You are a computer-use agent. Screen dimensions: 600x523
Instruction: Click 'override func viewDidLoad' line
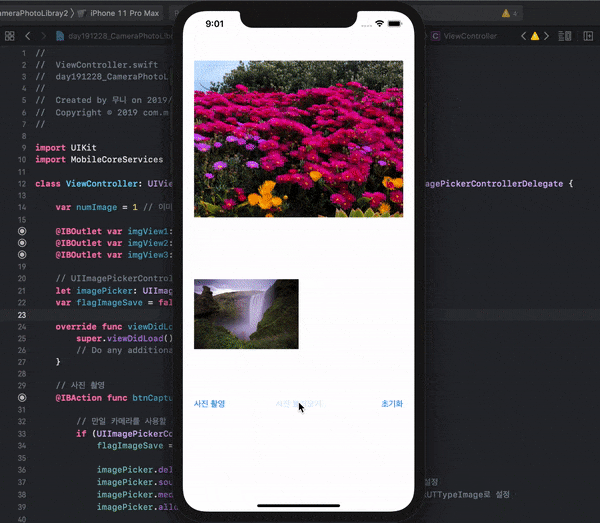click(x=114, y=327)
